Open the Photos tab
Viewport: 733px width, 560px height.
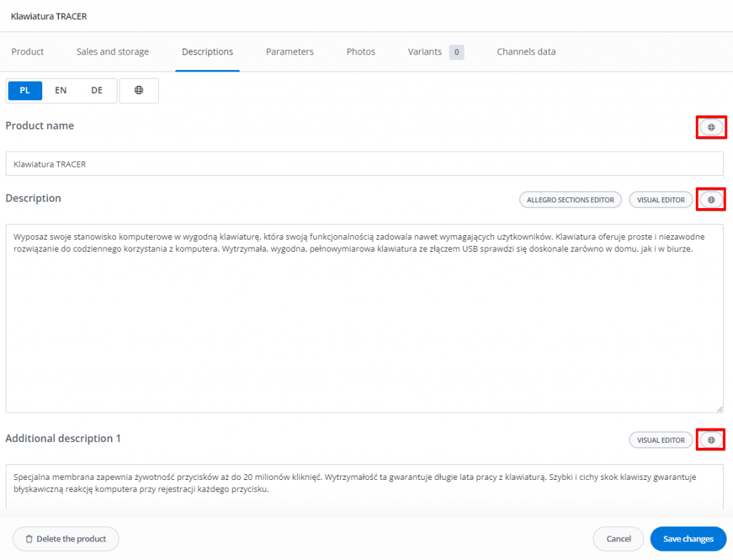point(361,51)
